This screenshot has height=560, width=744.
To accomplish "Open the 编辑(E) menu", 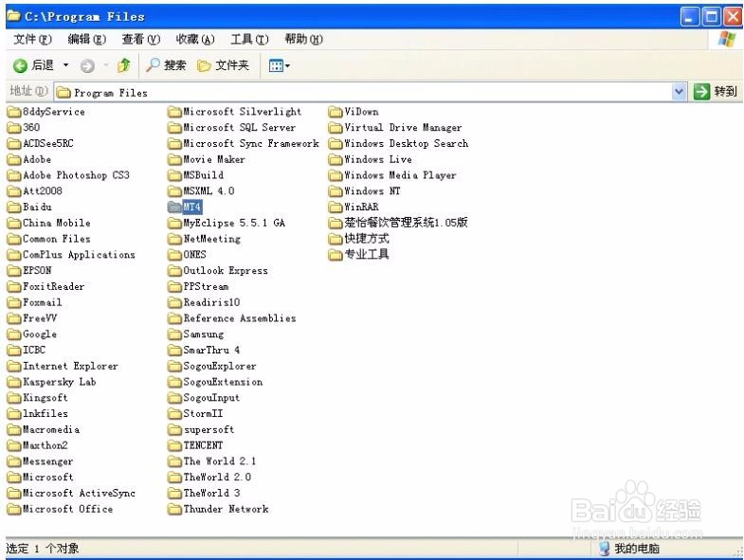I will click(x=87, y=39).
